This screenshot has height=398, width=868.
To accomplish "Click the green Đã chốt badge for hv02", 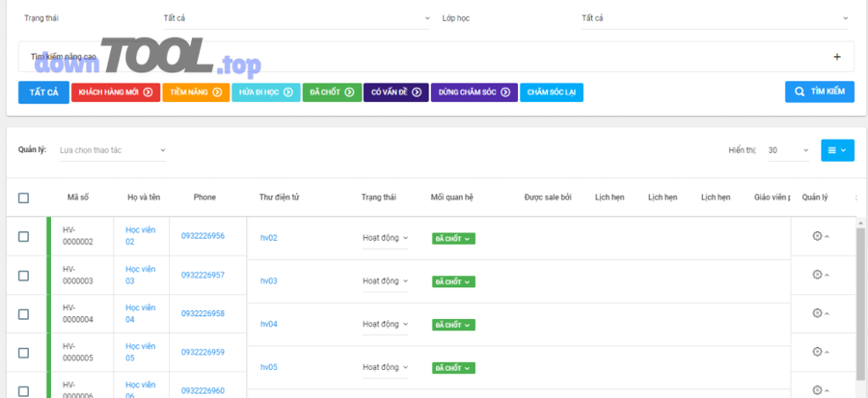I will tap(453, 238).
